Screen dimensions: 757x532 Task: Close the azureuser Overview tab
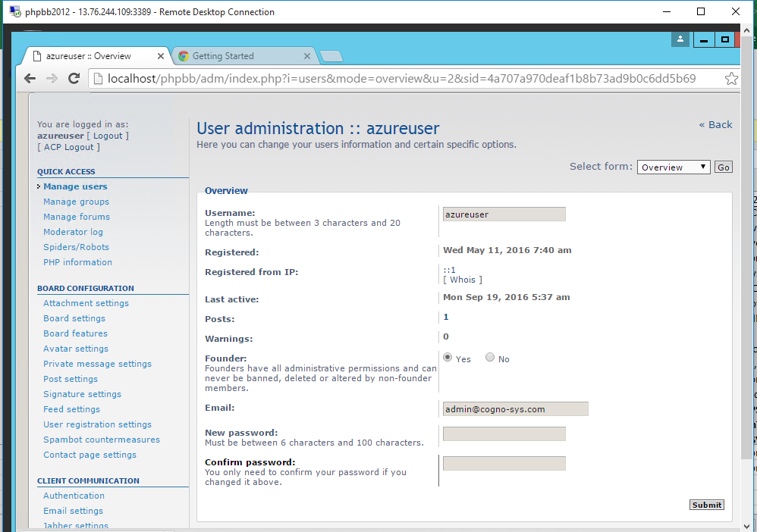160,56
